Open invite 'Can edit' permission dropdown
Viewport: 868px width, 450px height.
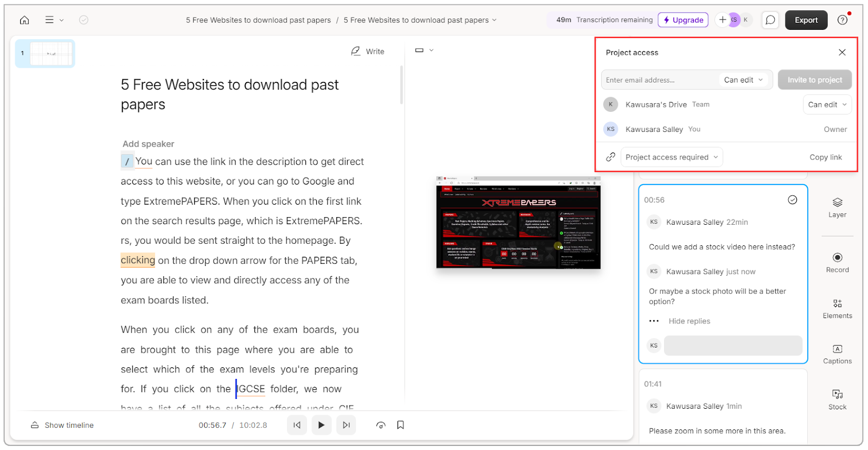[744, 80]
